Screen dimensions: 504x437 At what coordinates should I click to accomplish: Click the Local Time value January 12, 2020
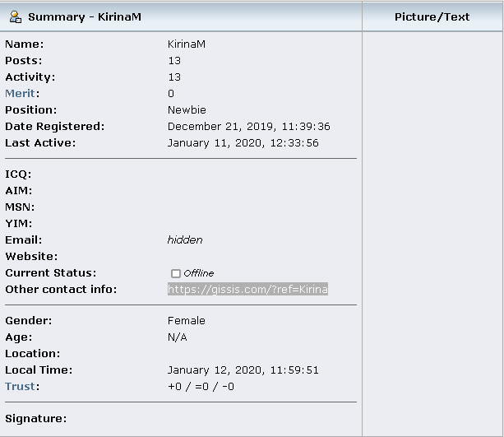[243, 370]
